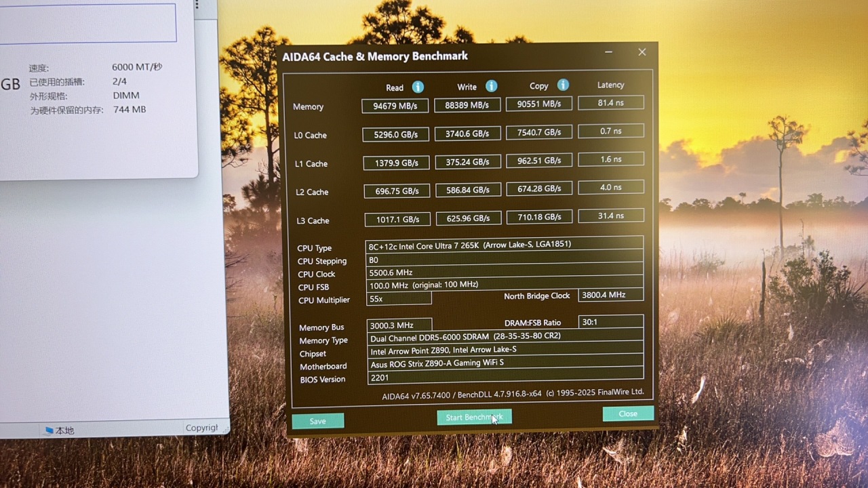The image size is (868, 488).
Task: Select L2 Cache Copy value 674.28 GB/s
Action: click(539, 188)
